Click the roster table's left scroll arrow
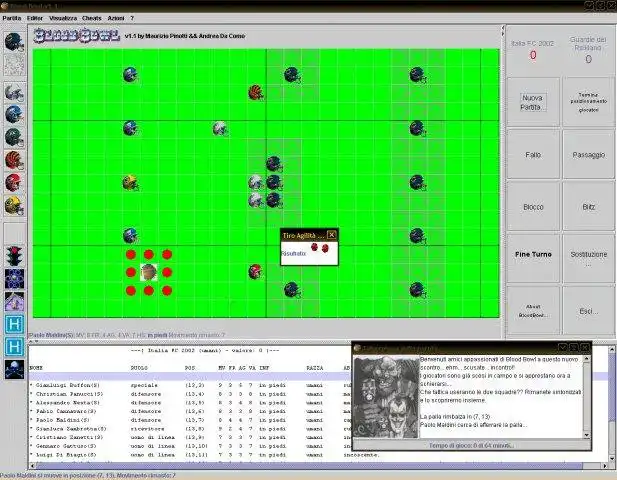 32,465
